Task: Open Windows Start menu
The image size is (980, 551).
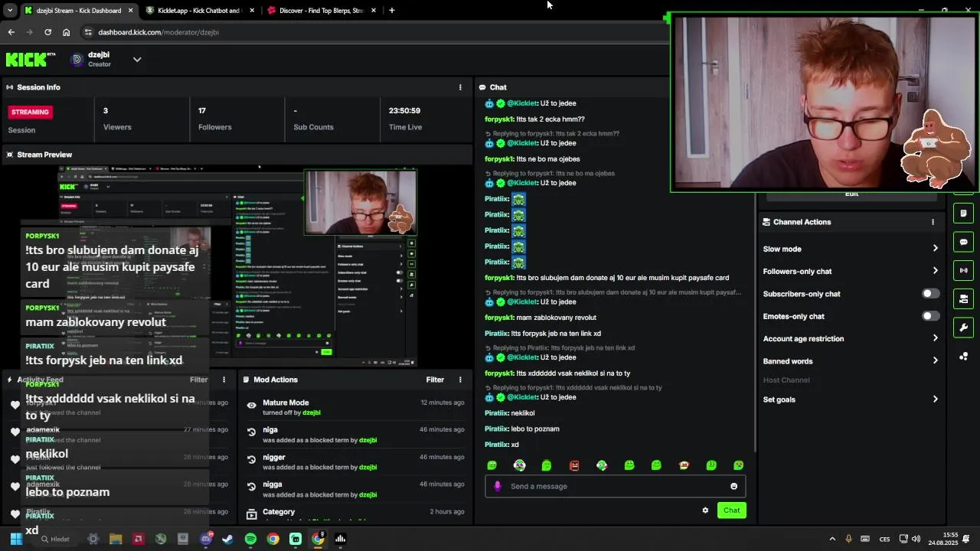Action: [15, 539]
